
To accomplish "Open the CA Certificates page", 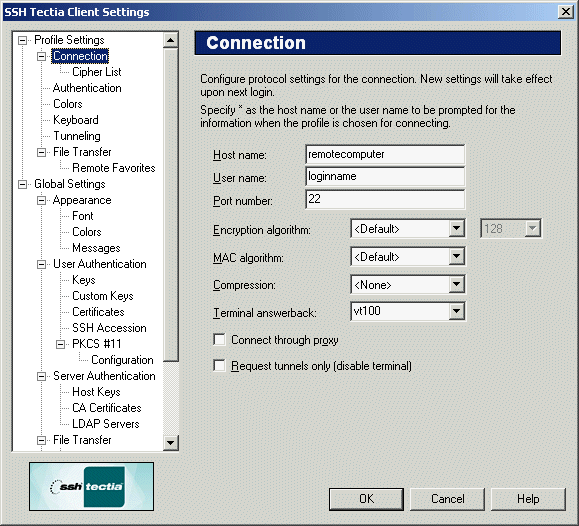I will [107, 408].
